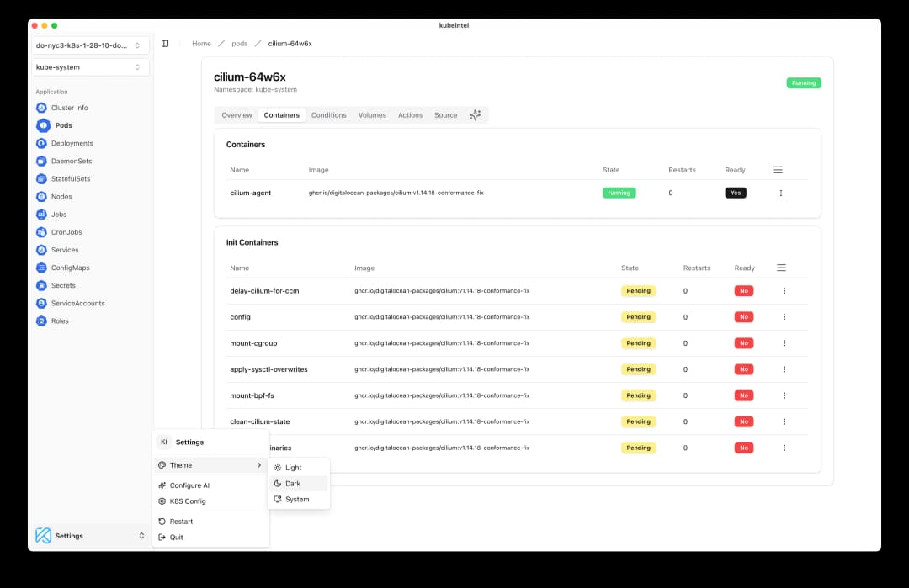Open the actions menu for cilium-agent container
The width and height of the screenshot is (909, 588).
[x=780, y=193]
